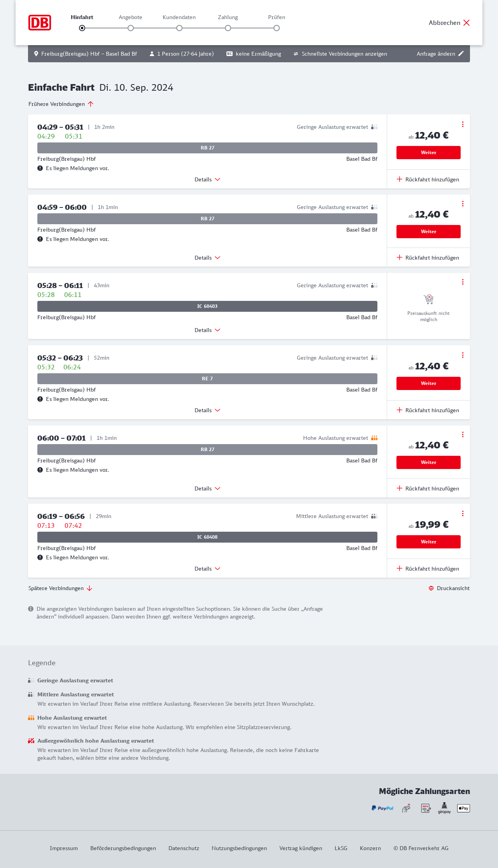Click the info icon on the 04:59 connection
This screenshot has width=498, height=868.
pos(40,239)
